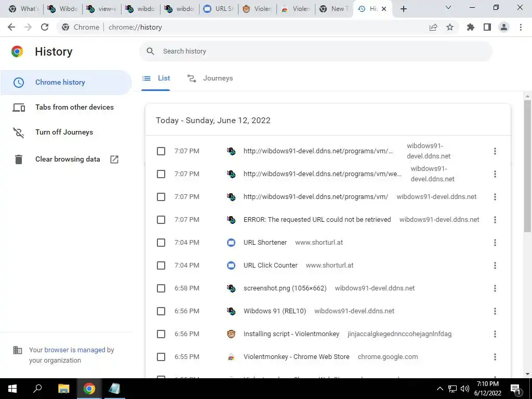
Task: Click the history page vertical scrollbar
Action: [x=527, y=166]
